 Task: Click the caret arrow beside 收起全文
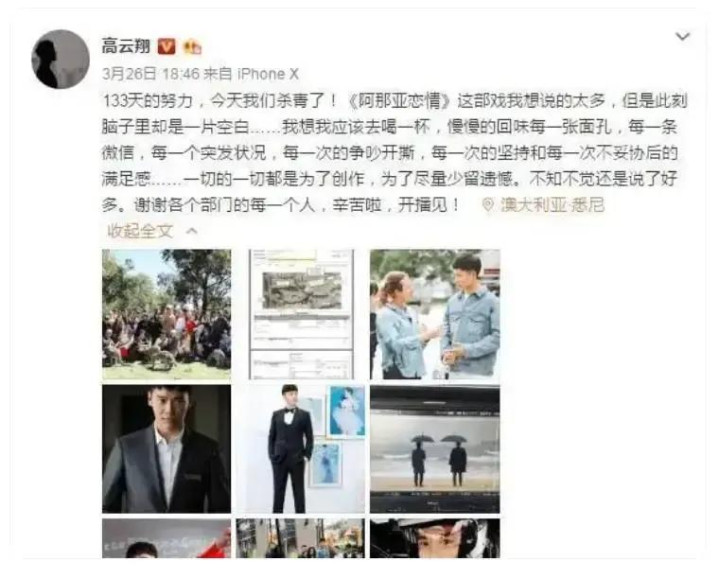point(192,231)
